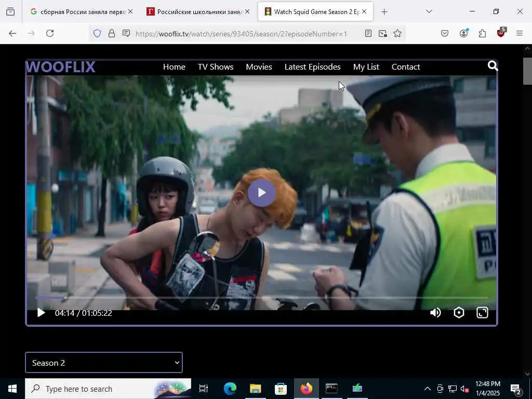Open Save to Pocket icon
532x399 pixels.
coord(445,33)
